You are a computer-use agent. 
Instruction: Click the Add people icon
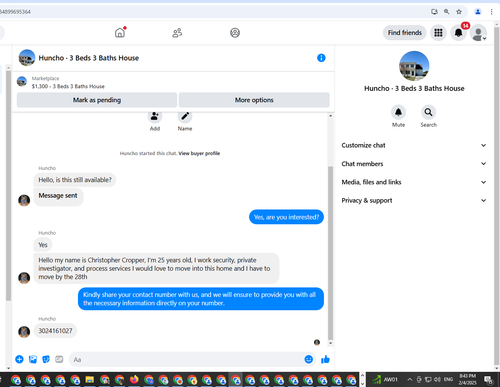[x=155, y=116]
